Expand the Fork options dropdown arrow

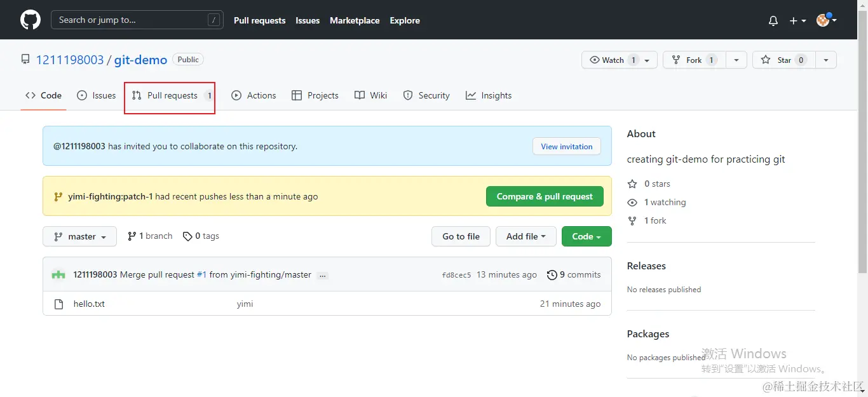pyautogui.click(x=736, y=60)
